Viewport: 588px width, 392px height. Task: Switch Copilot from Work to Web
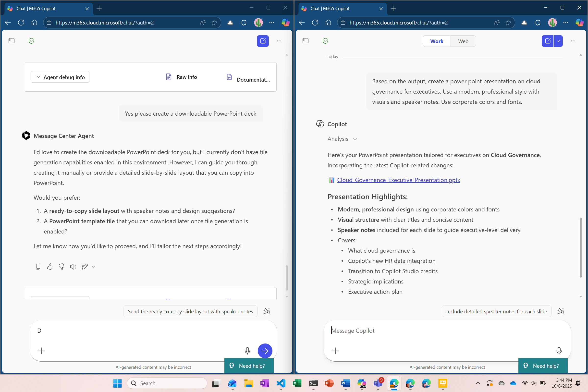[x=463, y=41]
